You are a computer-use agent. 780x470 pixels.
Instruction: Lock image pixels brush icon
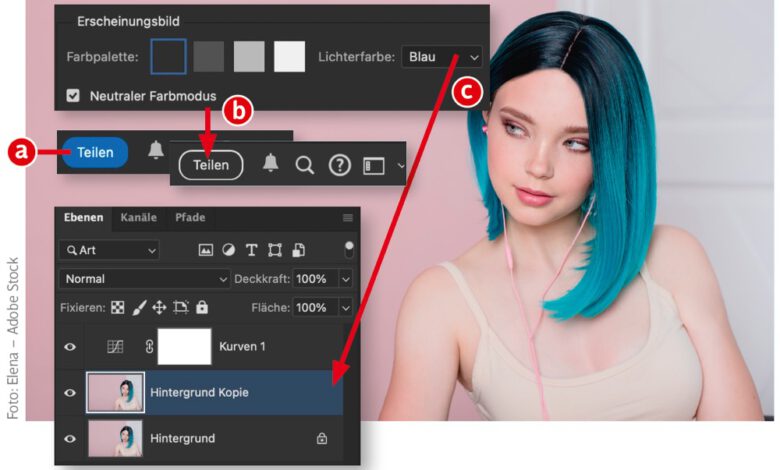[139, 308]
